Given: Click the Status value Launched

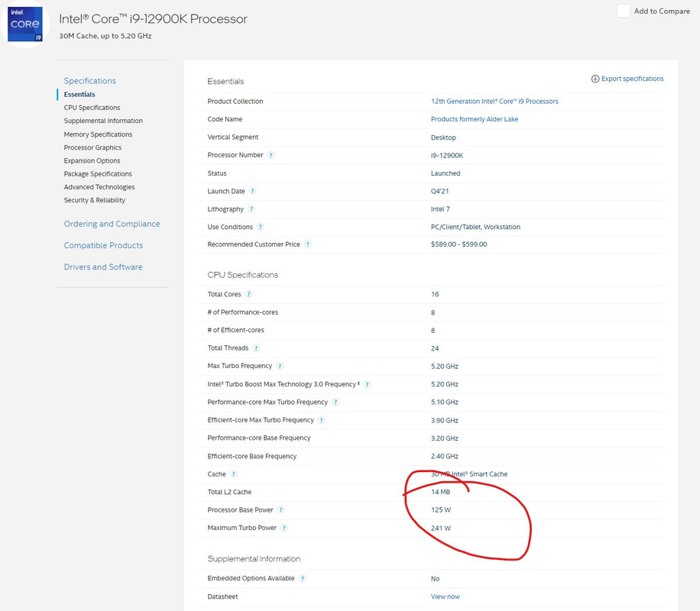Looking at the screenshot, I should click(445, 173).
